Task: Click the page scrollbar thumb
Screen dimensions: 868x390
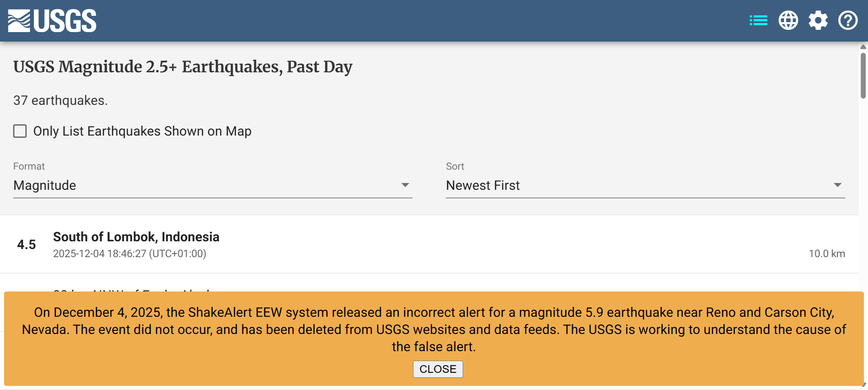Action: click(863, 75)
